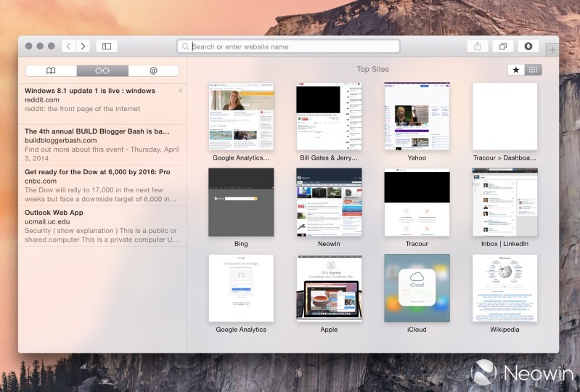580x392 pixels.
Task: Open the Share sheet icon
Action: (x=477, y=46)
